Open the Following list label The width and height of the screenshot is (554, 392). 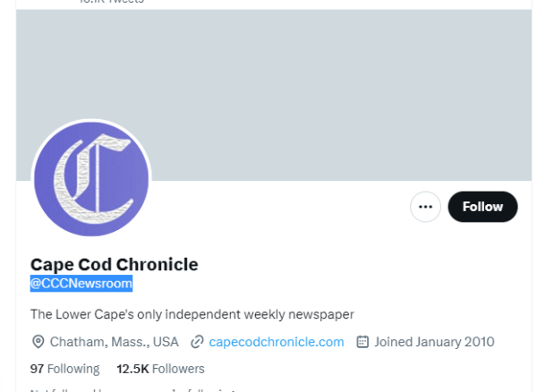coord(74,369)
